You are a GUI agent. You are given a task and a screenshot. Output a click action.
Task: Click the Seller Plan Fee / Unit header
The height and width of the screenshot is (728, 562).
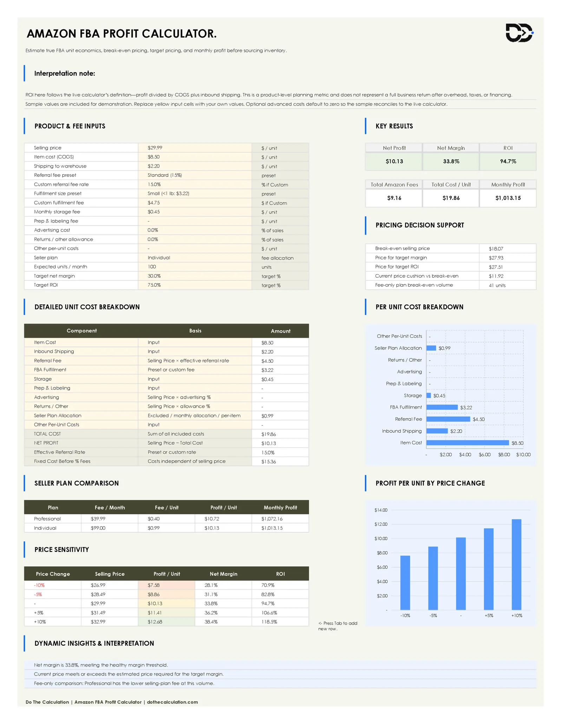(166, 508)
